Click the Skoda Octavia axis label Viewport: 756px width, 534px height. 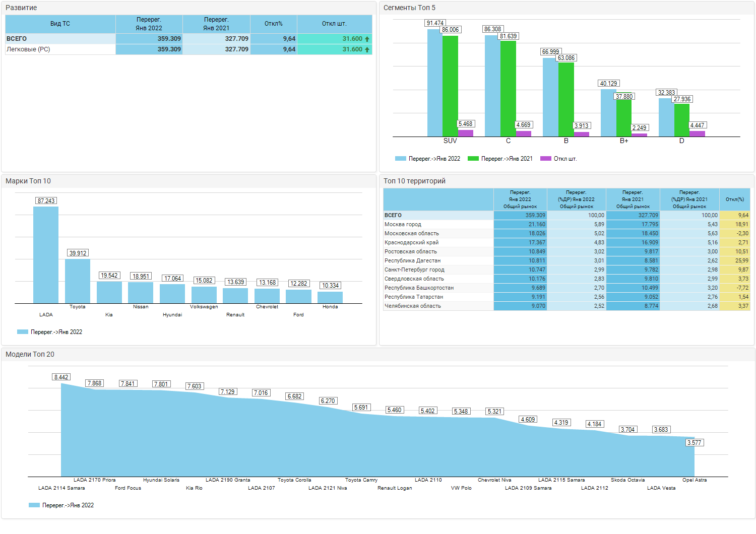point(628,480)
